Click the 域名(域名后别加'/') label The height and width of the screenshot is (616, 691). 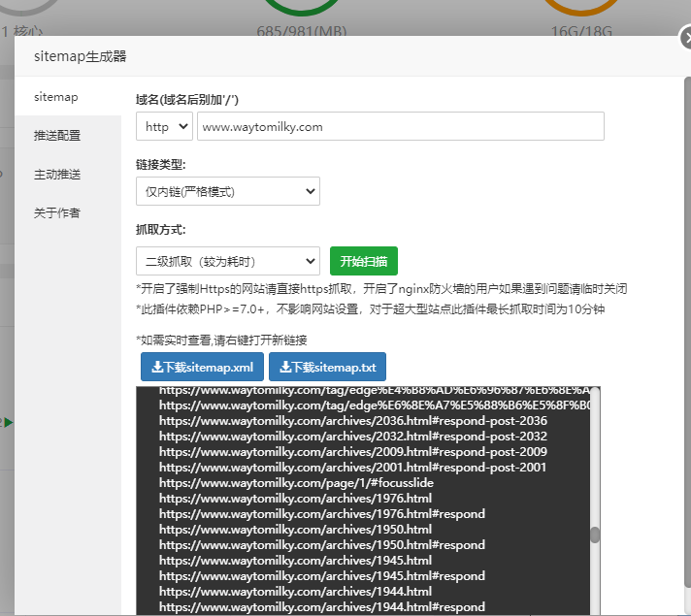coord(187,100)
